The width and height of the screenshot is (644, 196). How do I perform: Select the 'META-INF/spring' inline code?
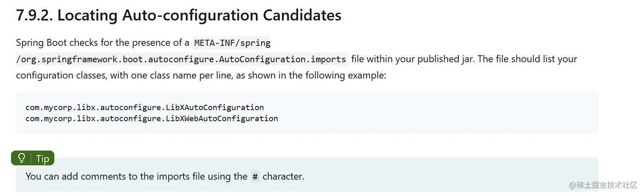[x=232, y=43]
